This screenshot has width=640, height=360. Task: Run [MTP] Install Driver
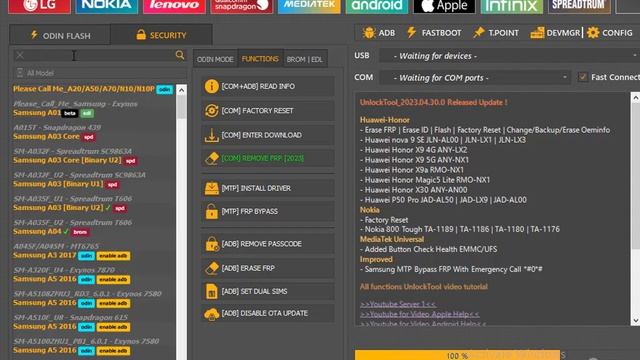268,188
